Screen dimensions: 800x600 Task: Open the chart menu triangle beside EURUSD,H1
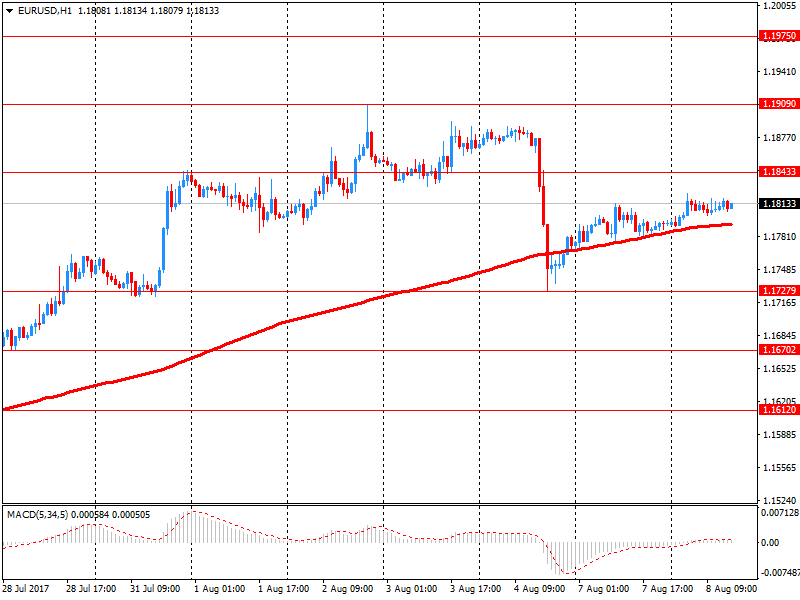9,11
